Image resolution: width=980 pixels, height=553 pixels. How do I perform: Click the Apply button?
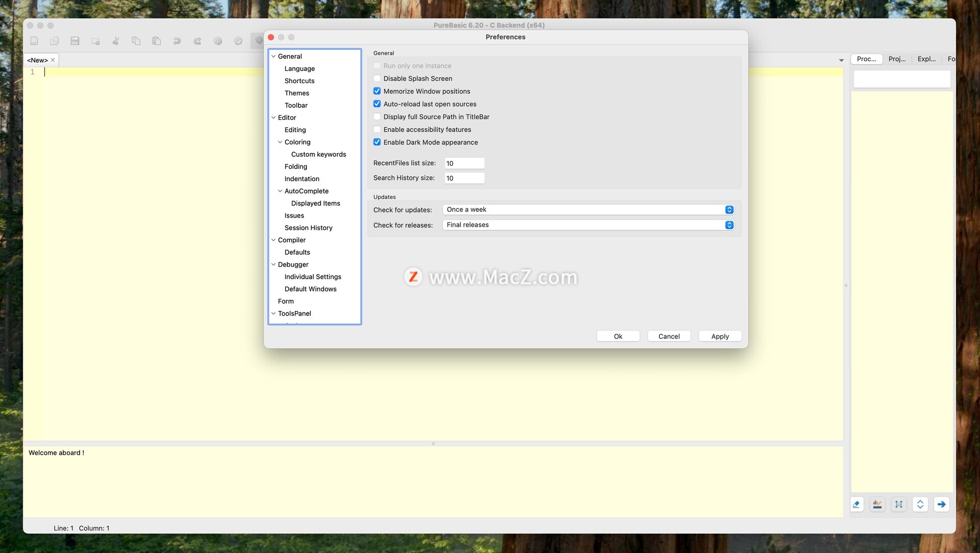click(720, 336)
